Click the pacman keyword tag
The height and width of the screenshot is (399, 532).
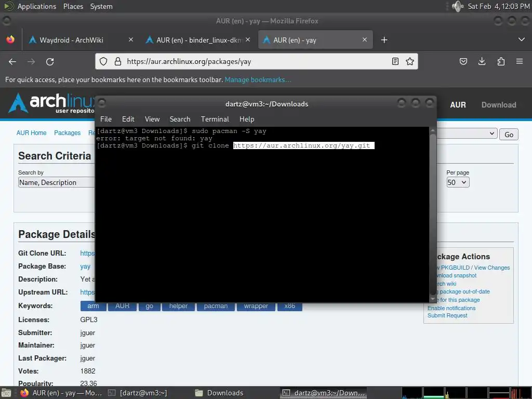tap(216, 306)
